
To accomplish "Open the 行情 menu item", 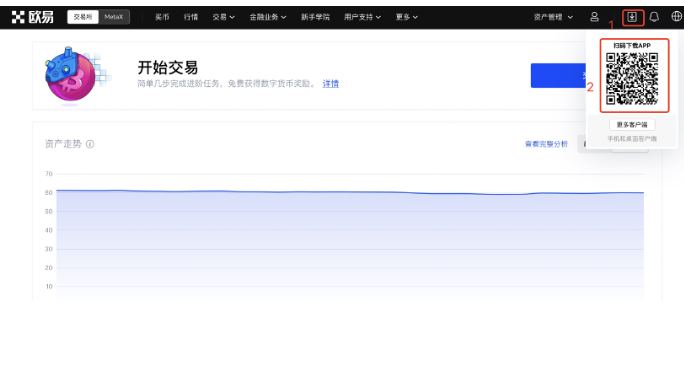I will click(191, 17).
